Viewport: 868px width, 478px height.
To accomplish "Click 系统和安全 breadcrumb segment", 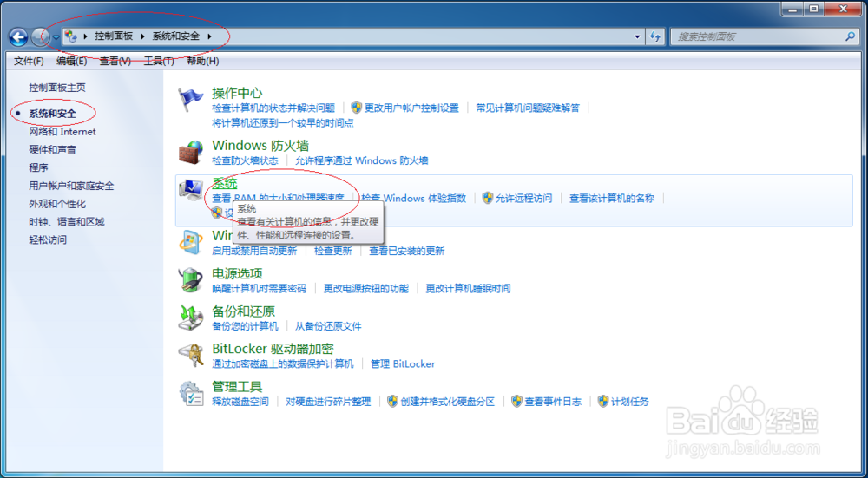I will click(176, 36).
